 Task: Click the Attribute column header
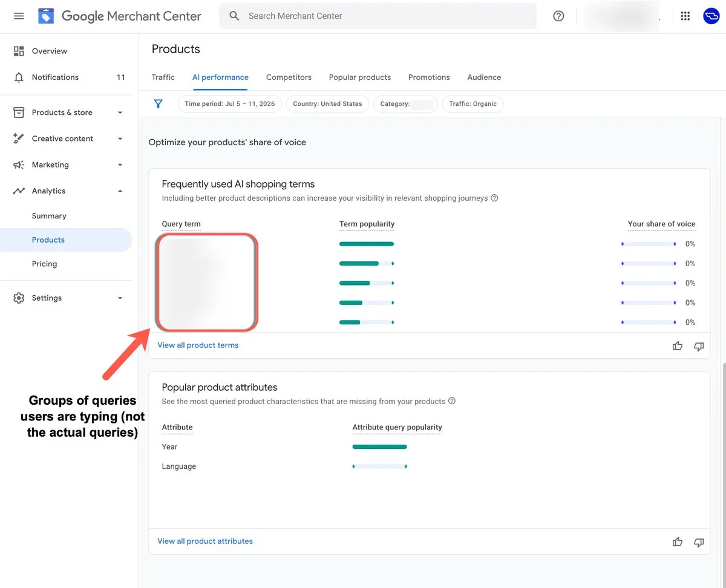(x=177, y=427)
